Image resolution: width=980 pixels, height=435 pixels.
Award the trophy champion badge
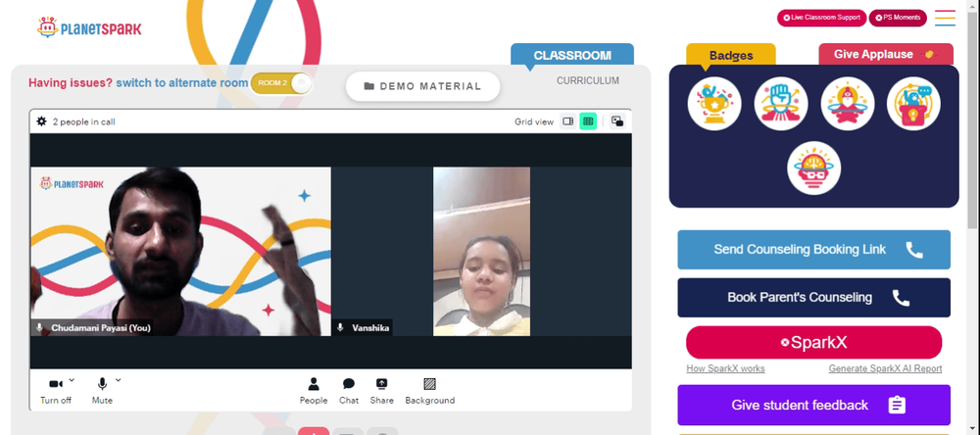pyautogui.click(x=714, y=104)
